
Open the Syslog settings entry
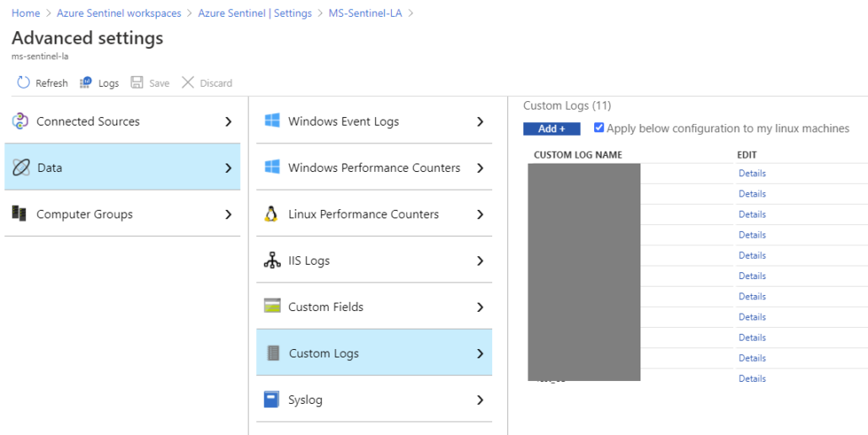click(x=374, y=399)
